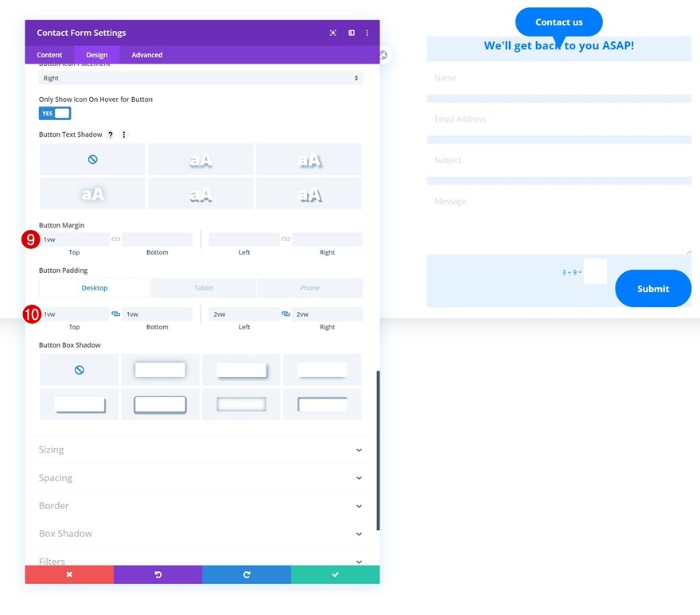Select no box shadow option
700x615 pixels.
[x=80, y=370]
